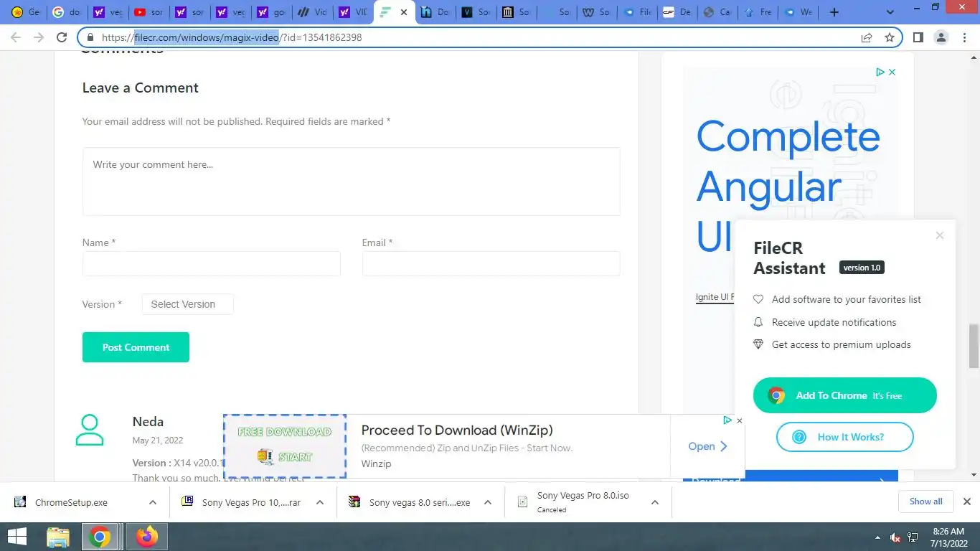Click the network tray icon
The image size is (980, 551).
click(x=913, y=537)
